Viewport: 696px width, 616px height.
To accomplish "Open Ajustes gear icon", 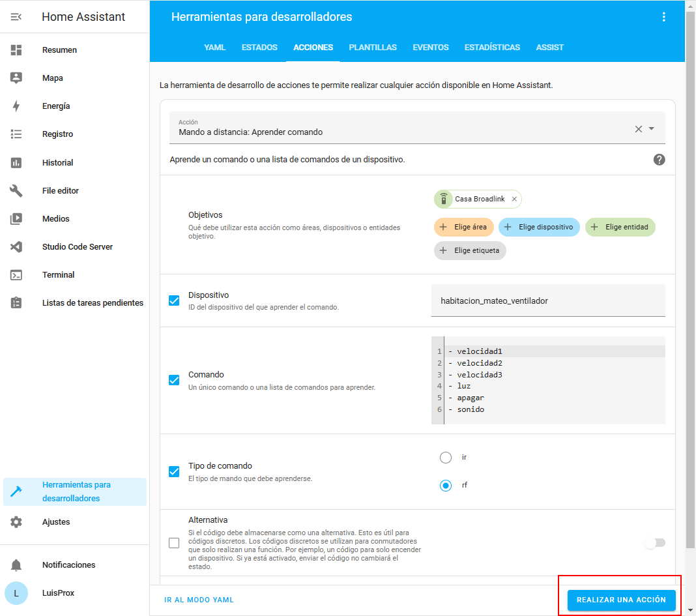I will point(16,522).
